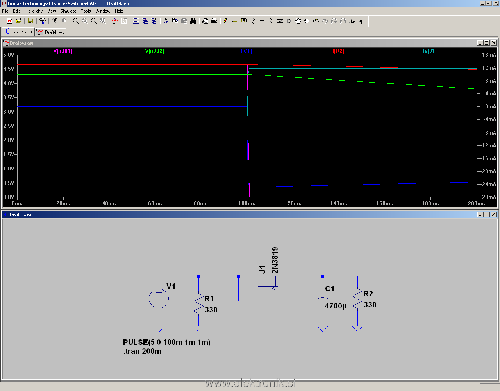Select the Draw Wire pencil tool

coord(225,21)
